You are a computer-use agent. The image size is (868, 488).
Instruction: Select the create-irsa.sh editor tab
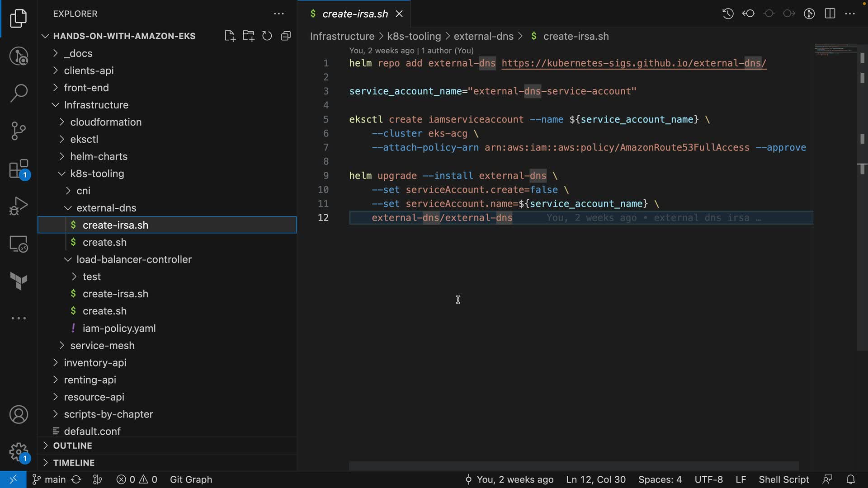click(355, 14)
